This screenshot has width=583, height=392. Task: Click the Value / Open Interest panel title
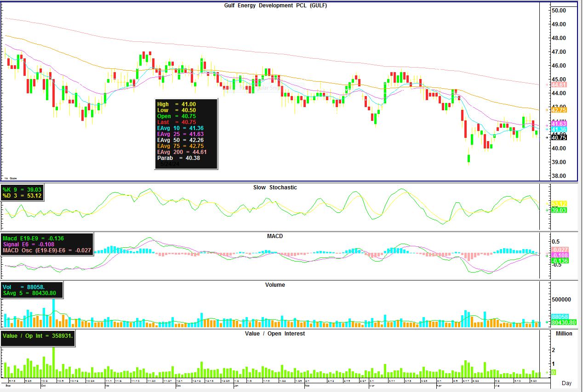pyautogui.click(x=275, y=334)
